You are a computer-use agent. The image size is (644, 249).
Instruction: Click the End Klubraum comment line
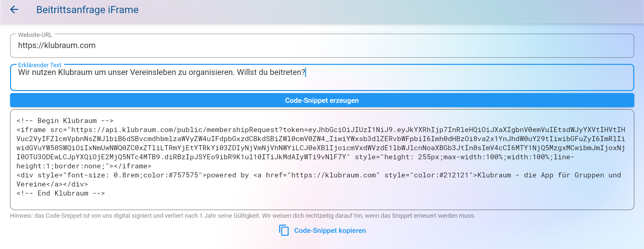[x=61, y=193]
